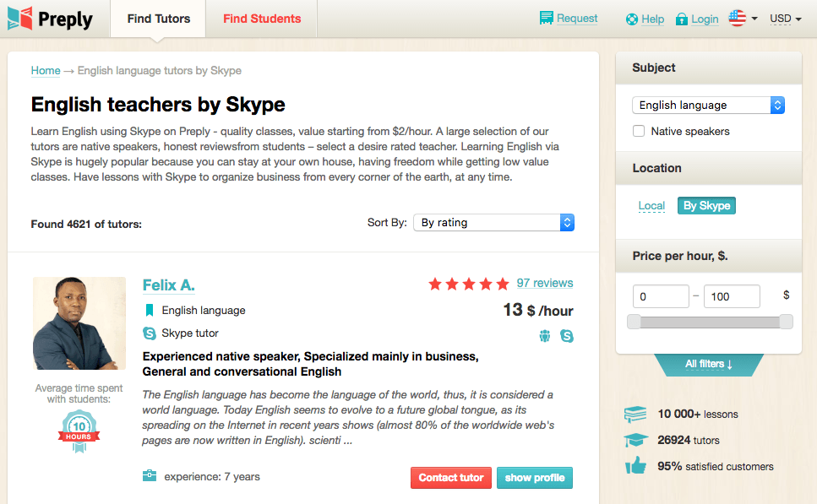Click the group lessons icon under price
Screen dimensions: 817x504
point(545,336)
